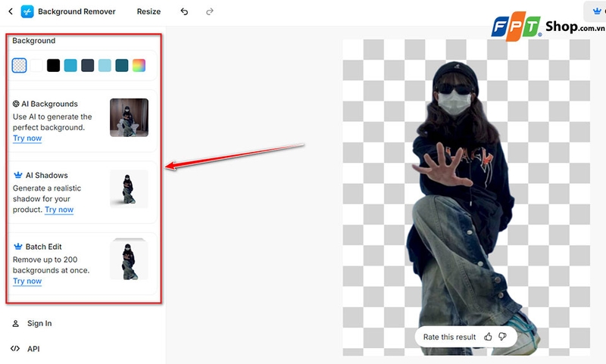Click the undo arrow icon
This screenshot has width=606, height=364.
[x=184, y=11]
